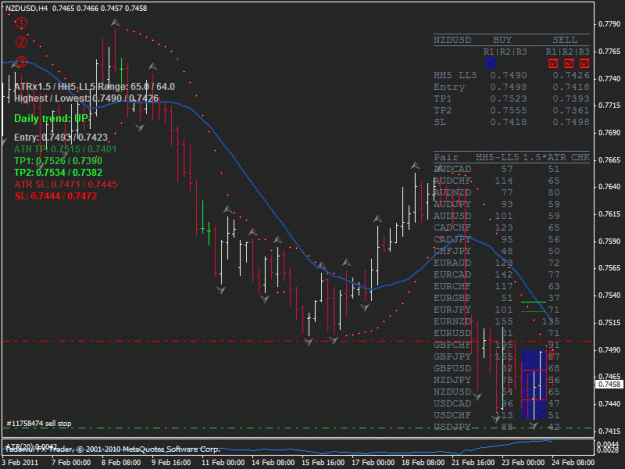Select the HH5 LL5 buy value 0.7490
This screenshot has height=469, width=625.
coord(509,75)
